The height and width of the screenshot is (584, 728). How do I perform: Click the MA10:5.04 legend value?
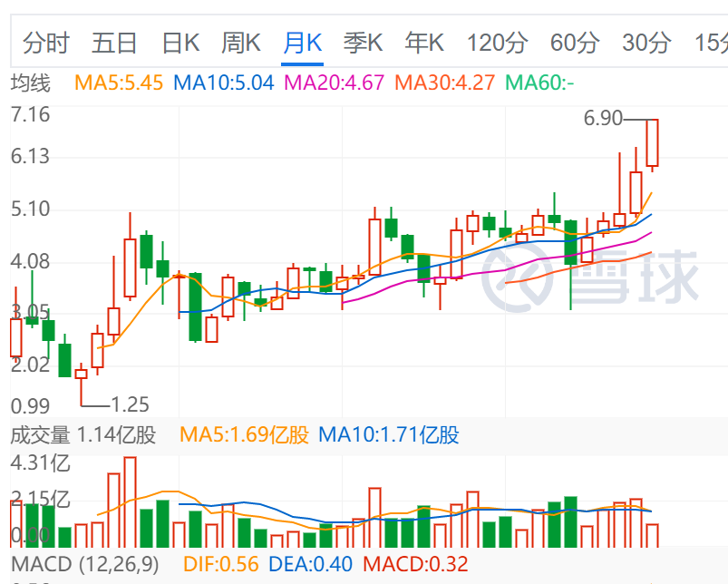coord(223,83)
